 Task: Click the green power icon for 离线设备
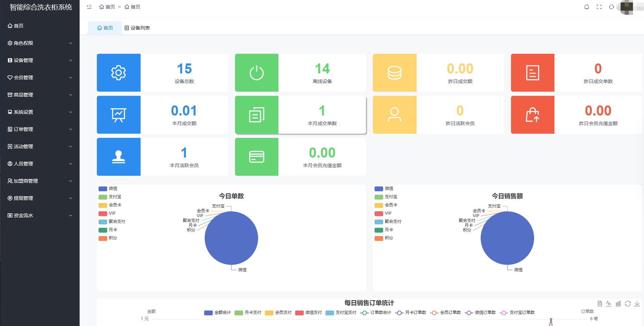(257, 73)
